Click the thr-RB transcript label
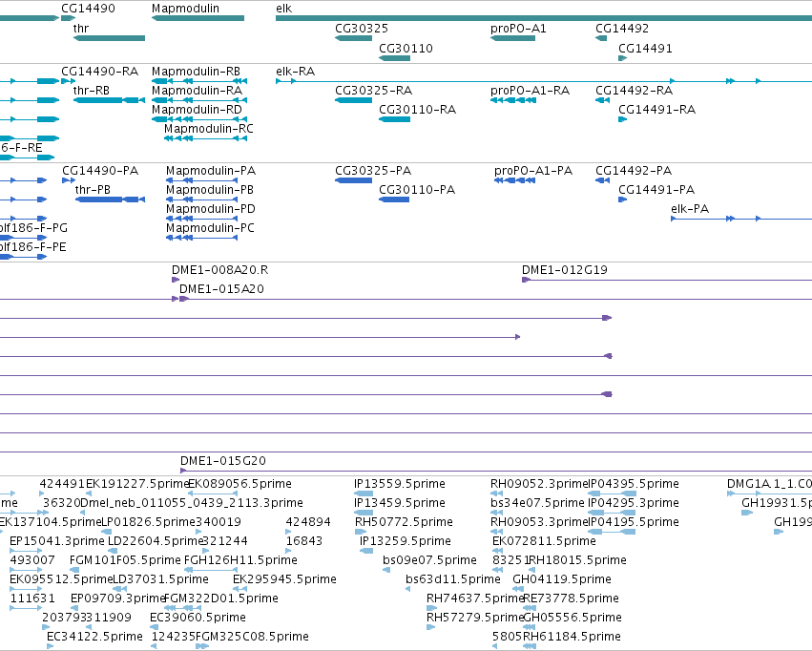This screenshot has width=812, height=651. [x=92, y=90]
